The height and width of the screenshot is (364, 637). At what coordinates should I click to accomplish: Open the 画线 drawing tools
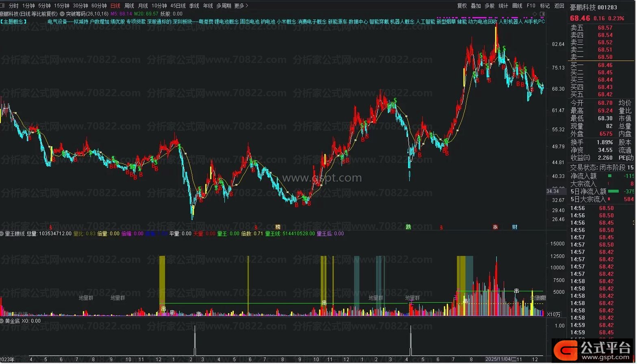(517, 6)
